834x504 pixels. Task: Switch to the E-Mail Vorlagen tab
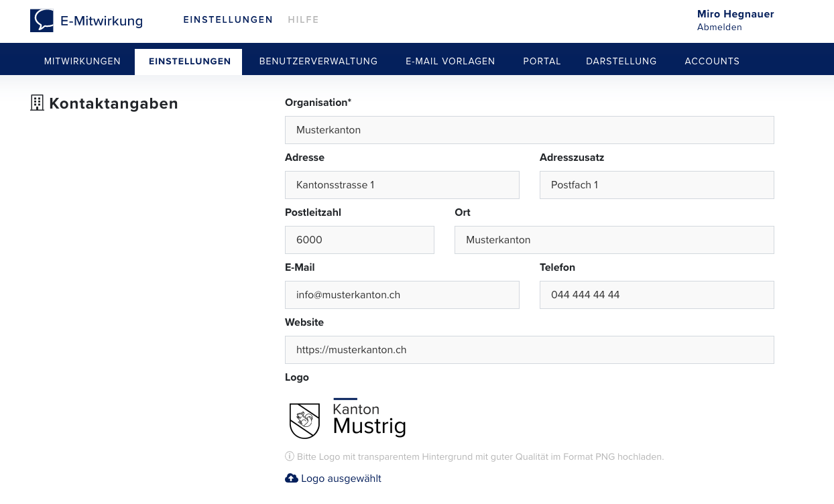(x=451, y=61)
